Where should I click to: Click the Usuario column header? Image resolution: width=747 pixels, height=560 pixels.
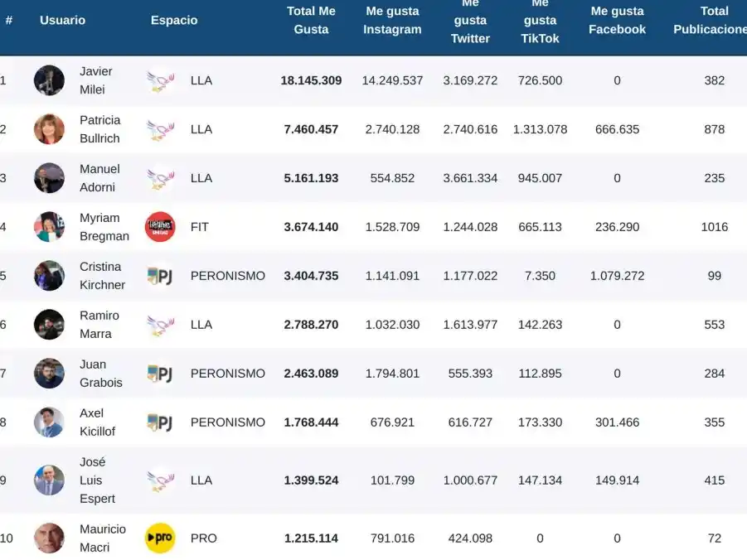point(62,21)
